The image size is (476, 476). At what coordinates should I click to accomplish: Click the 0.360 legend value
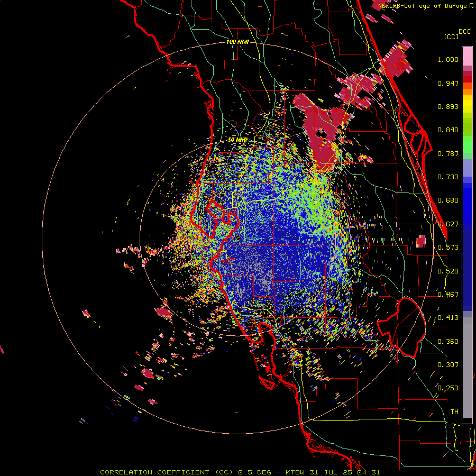tap(448, 342)
